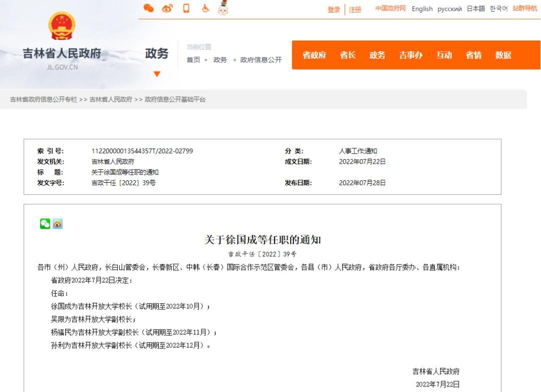Open the Weibo icon in top header
The height and width of the screenshot is (392, 541).
(x=167, y=9)
